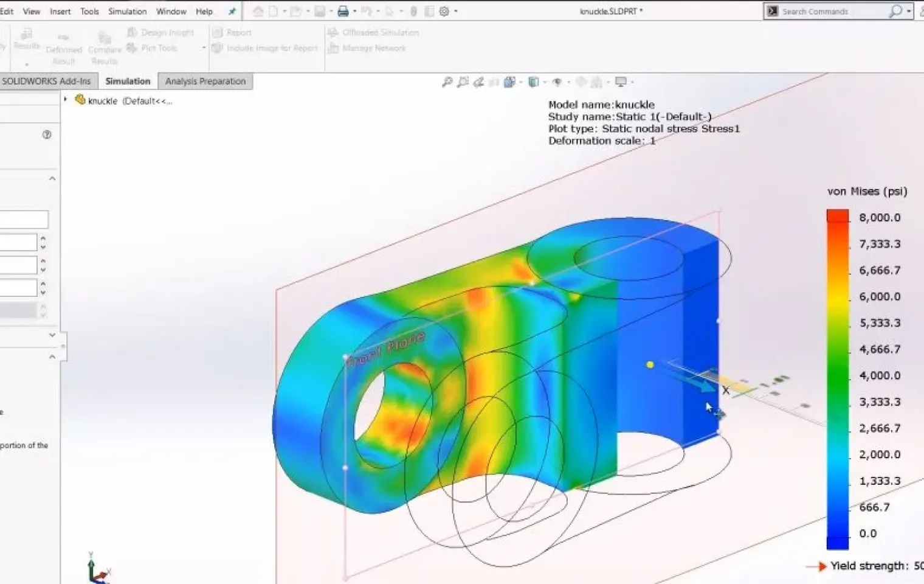Click Previous View icon in view toolbar
The height and width of the screenshot is (584, 924).
coord(478,82)
